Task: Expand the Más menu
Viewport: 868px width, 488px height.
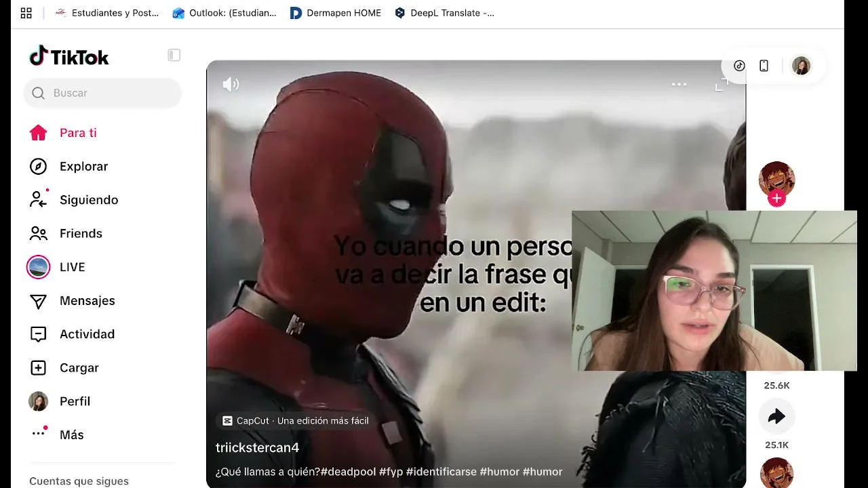Action: (x=71, y=435)
